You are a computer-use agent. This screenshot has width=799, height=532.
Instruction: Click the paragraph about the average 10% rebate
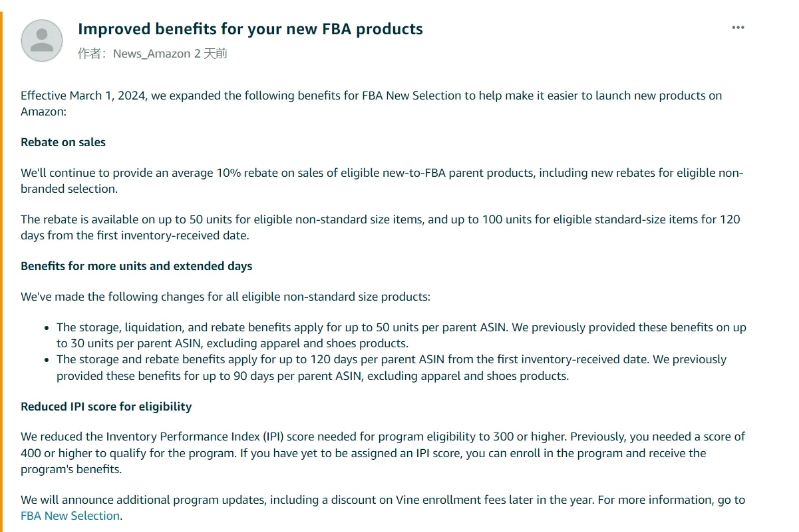(382, 181)
